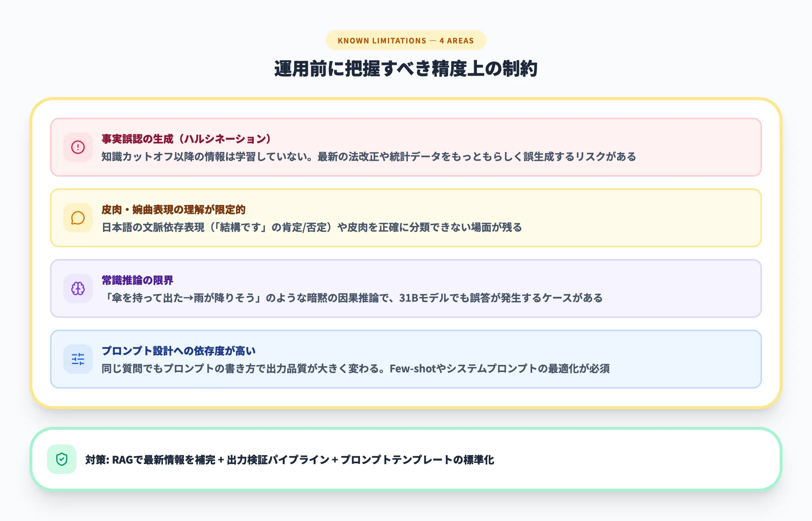Click the adjustment-sliders icon in the blue card
This screenshot has height=521, width=812.
[x=78, y=359]
